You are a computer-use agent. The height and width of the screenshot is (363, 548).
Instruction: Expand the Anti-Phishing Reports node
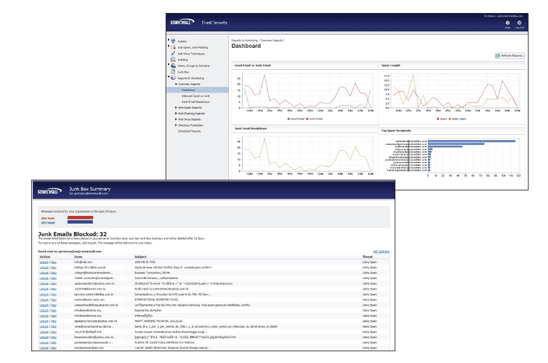coord(176,113)
